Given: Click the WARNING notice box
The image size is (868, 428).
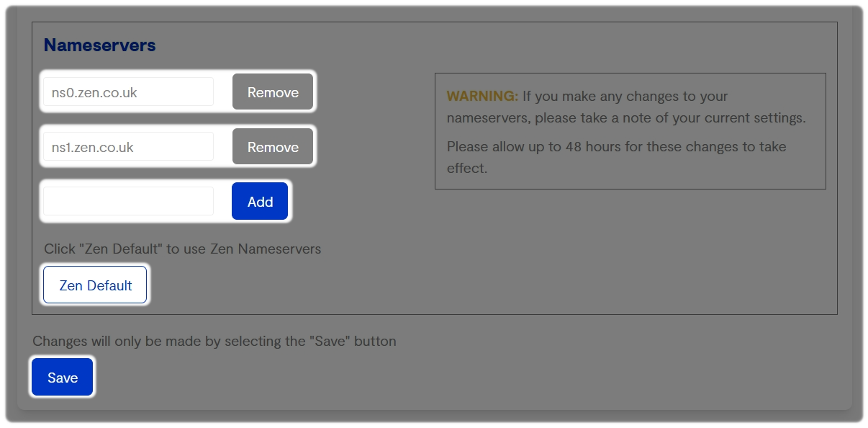Looking at the screenshot, I should (x=630, y=130).
